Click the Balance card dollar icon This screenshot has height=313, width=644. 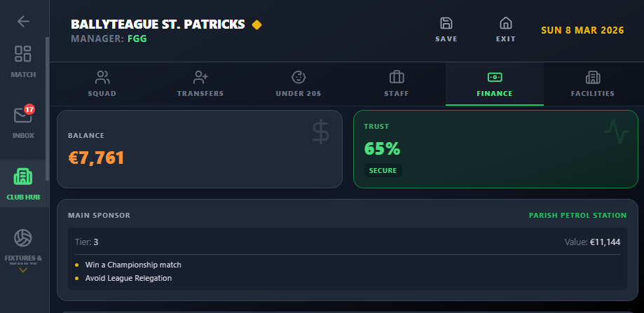pos(320,132)
